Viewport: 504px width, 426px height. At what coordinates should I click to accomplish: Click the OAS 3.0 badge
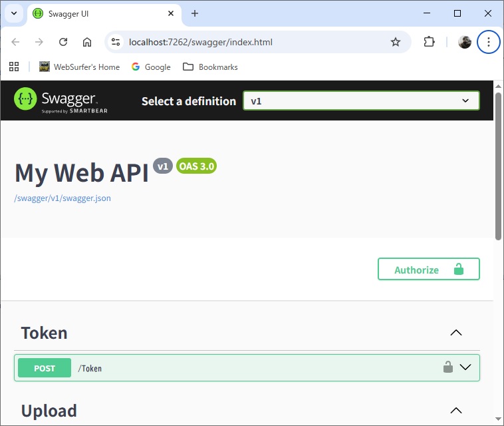pos(196,166)
